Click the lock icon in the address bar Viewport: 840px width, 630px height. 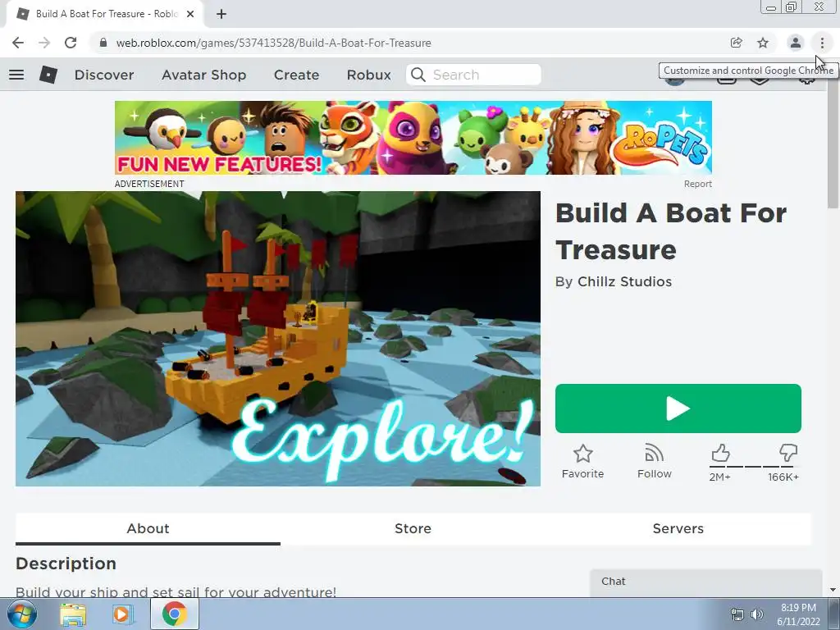pos(103,43)
